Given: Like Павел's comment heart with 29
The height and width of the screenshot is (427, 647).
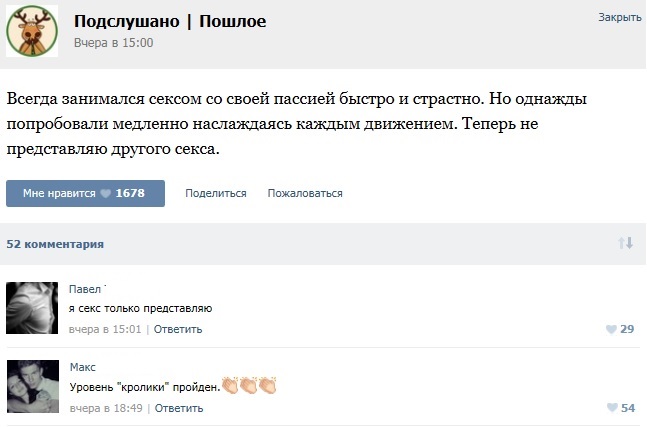Looking at the screenshot, I should pos(612,329).
